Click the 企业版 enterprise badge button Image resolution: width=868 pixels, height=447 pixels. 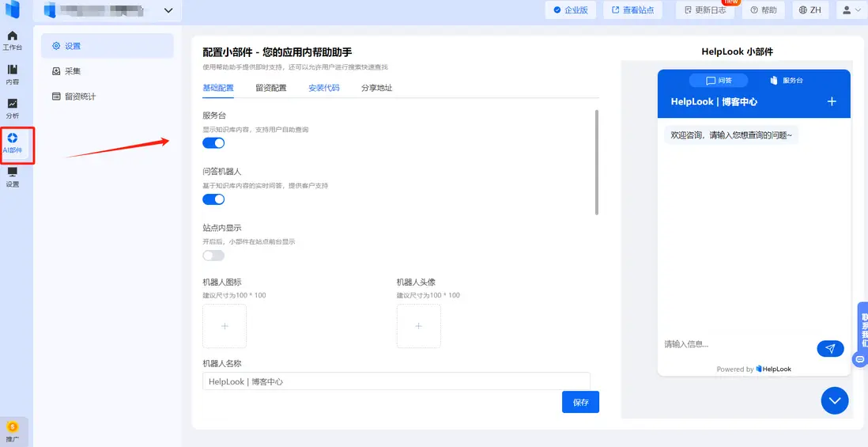tap(570, 10)
